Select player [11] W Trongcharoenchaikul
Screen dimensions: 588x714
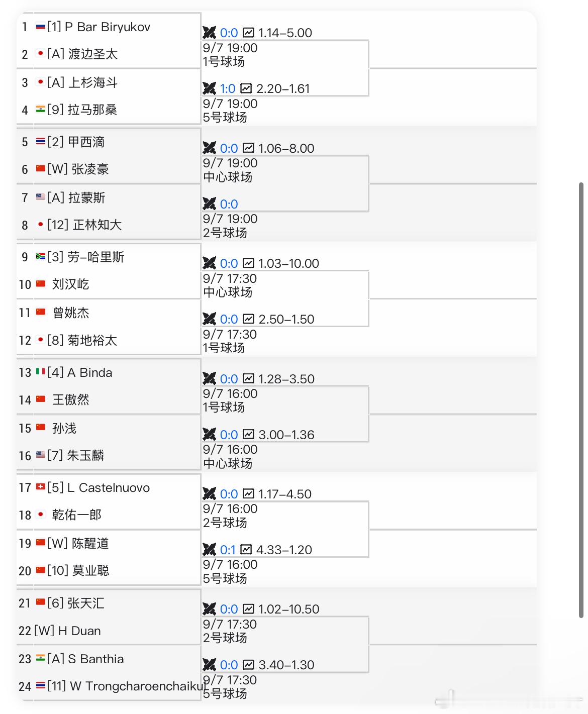pyautogui.click(x=126, y=686)
